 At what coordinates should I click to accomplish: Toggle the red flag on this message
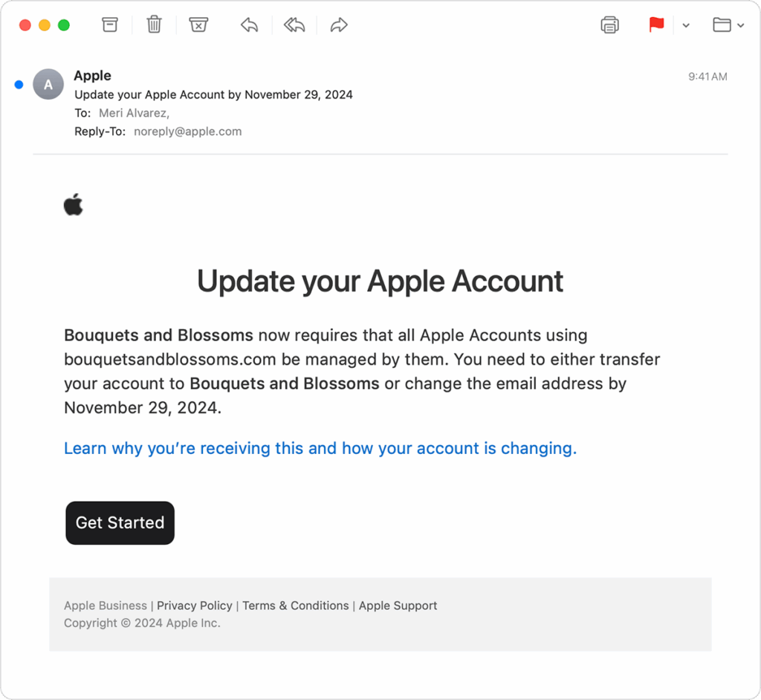[x=656, y=25]
